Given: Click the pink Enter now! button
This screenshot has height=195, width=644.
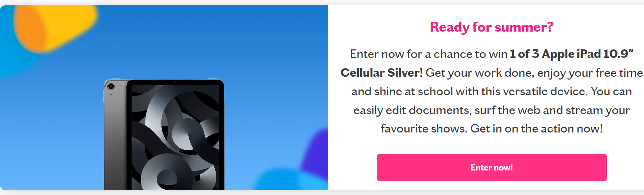Looking at the screenshot, I should click(x=492, y=167).
